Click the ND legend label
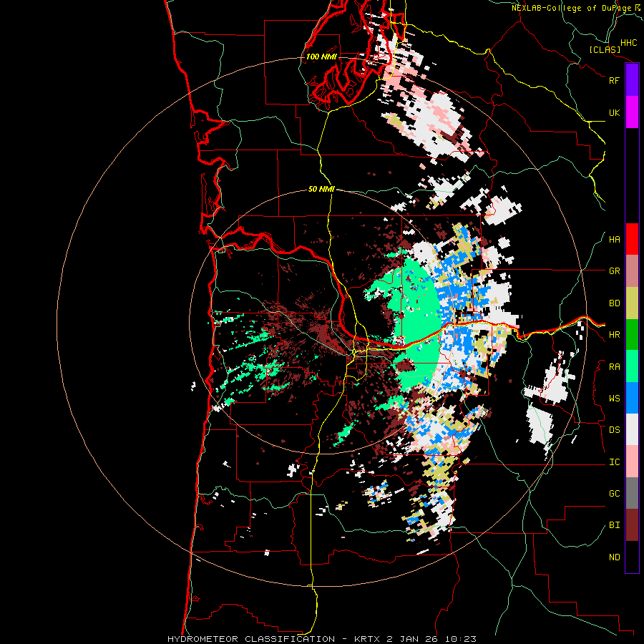Screen dimensions: 644x644 pos(614,557)
